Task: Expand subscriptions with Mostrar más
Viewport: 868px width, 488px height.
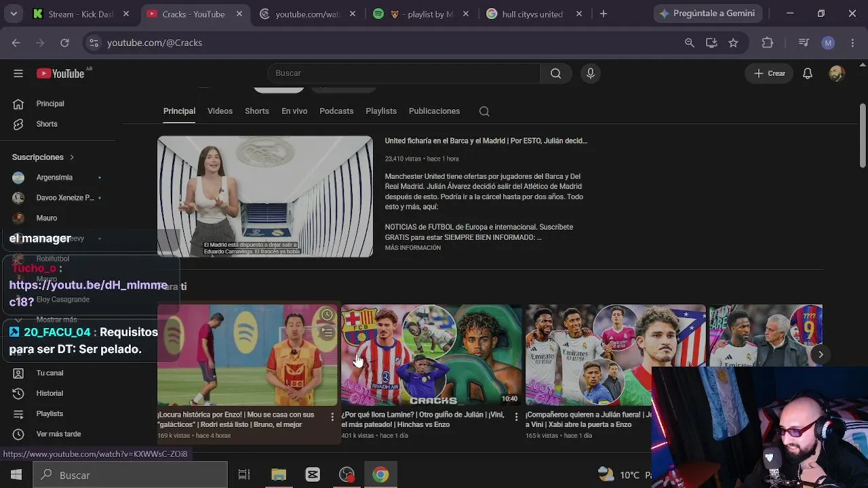Action: point(57,319)
